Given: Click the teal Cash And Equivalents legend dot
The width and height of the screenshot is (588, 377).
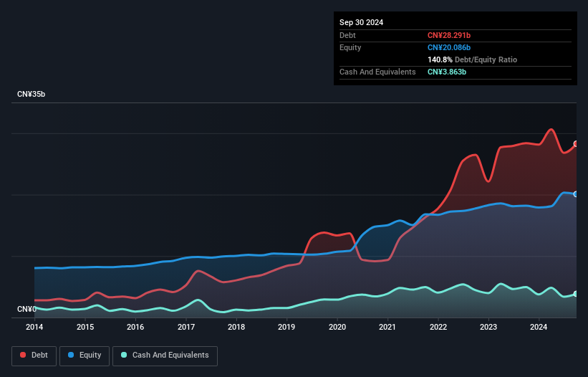Looking at the screenshot, I should 124,355.
